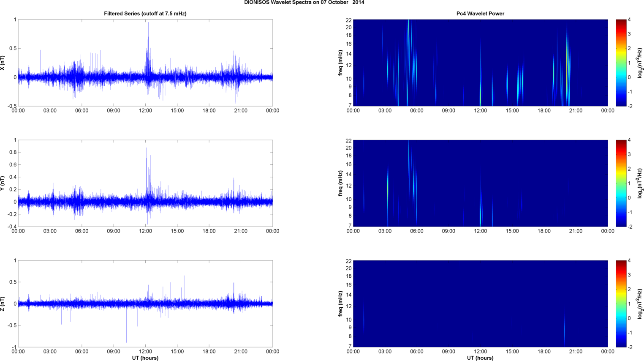Click 'UT (hours)' label under Z wavelet spectrum
Image resolution: width=644 pixels, height=361 pixels.
pos(480,358)
